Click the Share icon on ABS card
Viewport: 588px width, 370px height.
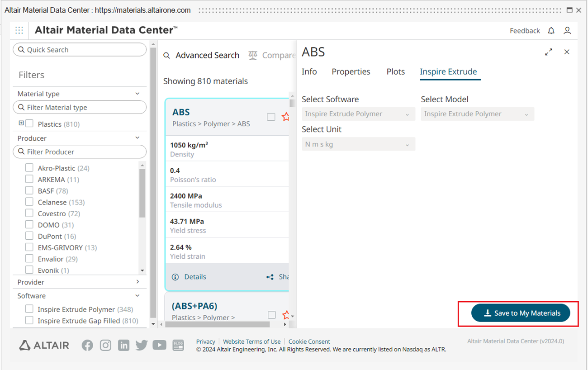[270, 277]
